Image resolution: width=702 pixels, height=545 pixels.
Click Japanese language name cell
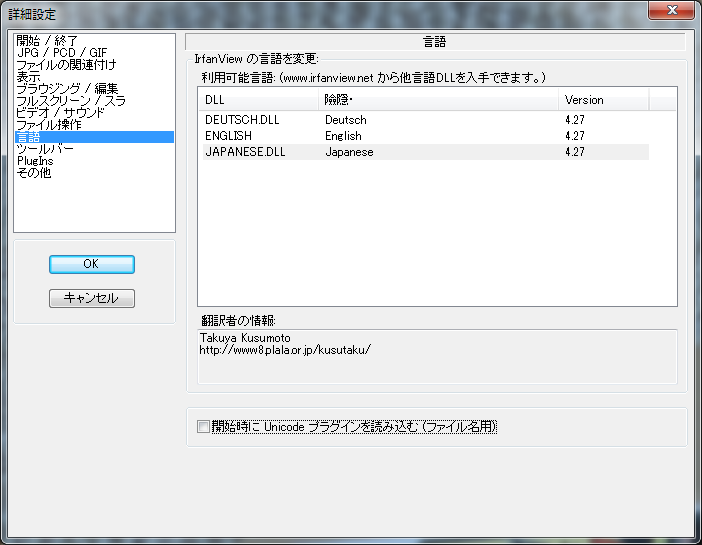pyautogui.click(x=349, y=152)
